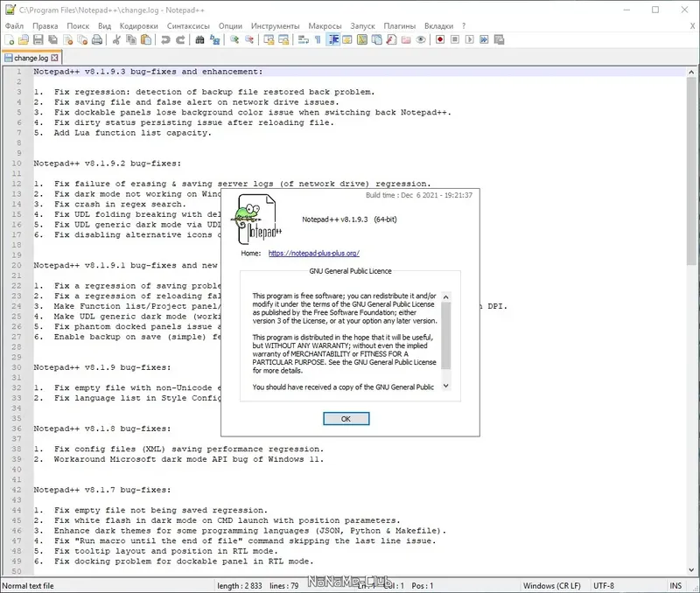Open the Плагины menu
The width and height of the screenshot is (700, 593).
[400, 26]
